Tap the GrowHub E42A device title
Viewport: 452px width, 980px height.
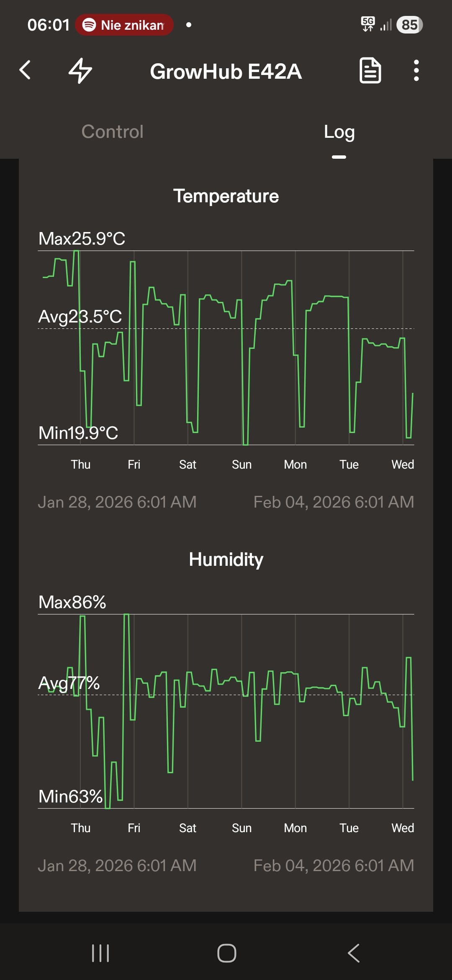226,72
